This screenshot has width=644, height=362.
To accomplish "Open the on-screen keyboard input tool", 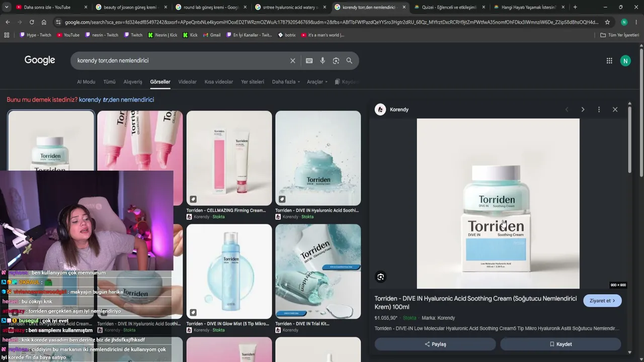I will tap(309, 60).
